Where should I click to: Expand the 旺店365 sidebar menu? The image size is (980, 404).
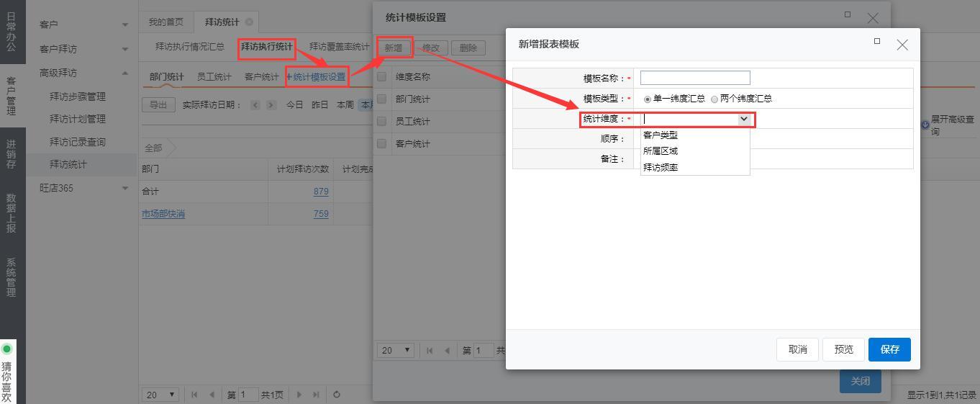point(125,189)
